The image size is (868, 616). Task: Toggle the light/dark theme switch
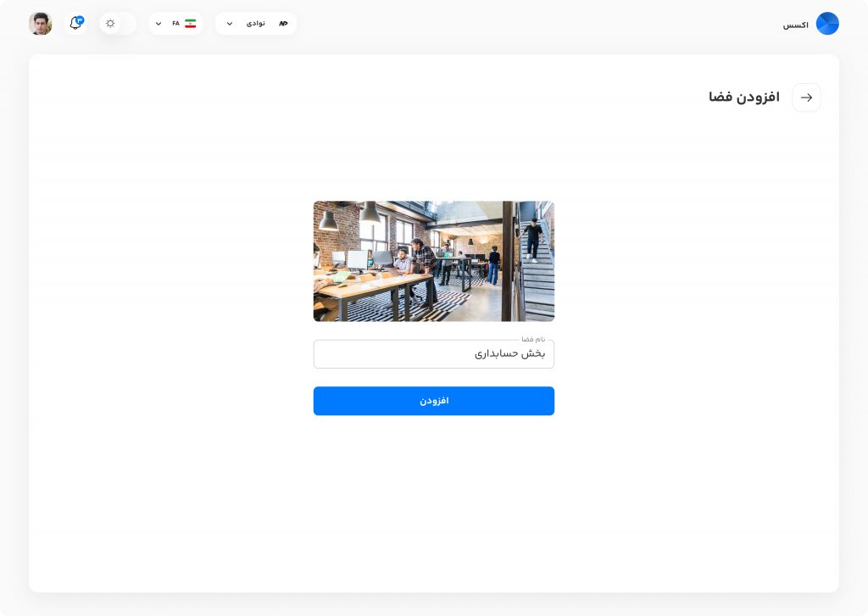click(x=117, y=23)
